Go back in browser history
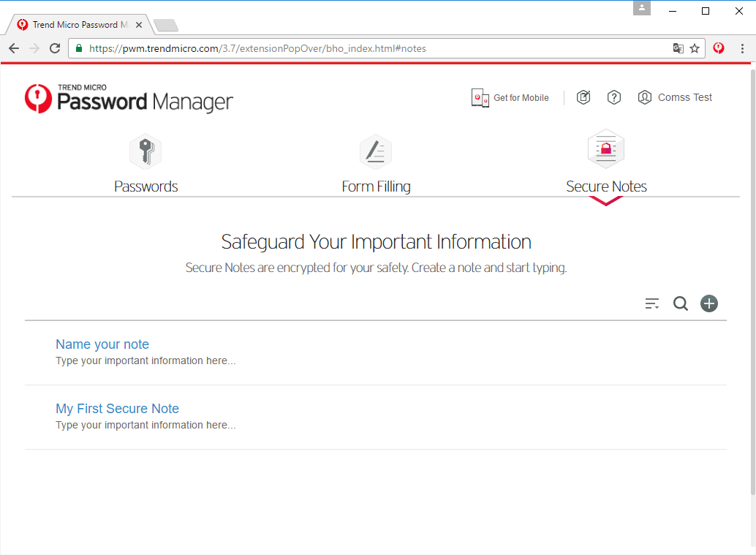 coord(14,48)
